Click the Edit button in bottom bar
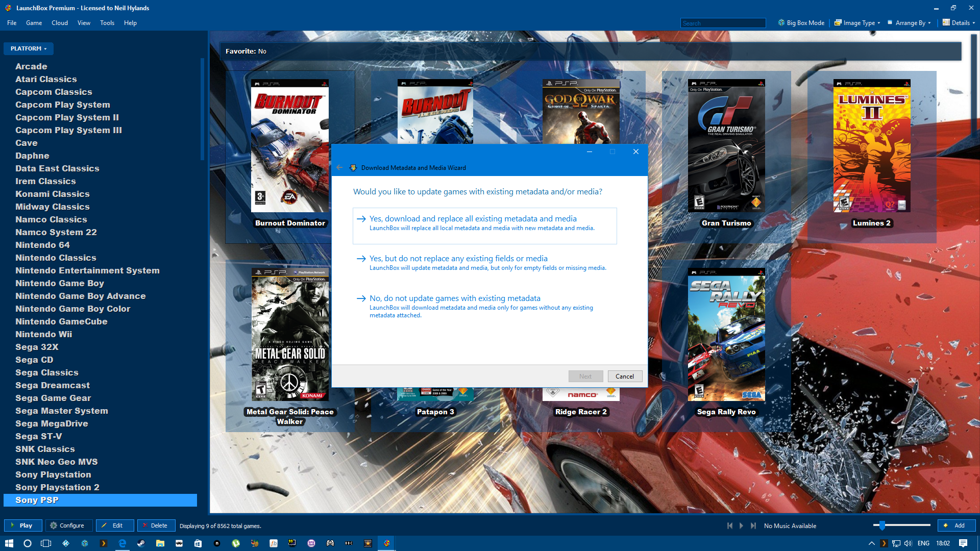The height and width of the screenshot is (551, 980). [115, 525]
